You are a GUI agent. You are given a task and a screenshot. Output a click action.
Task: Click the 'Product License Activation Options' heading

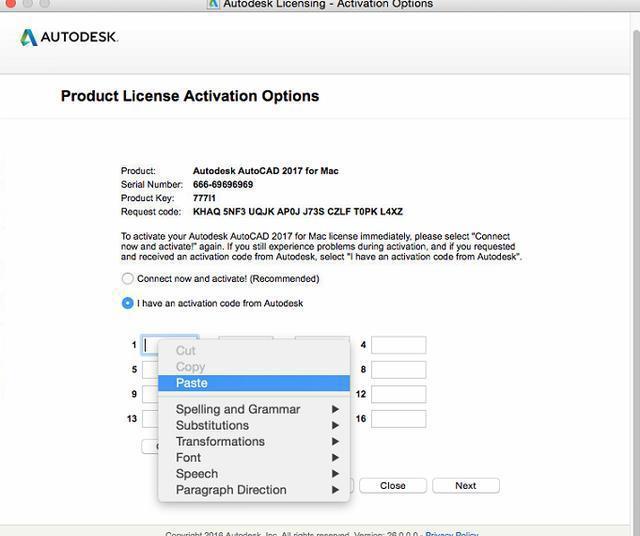pos(190,96)
